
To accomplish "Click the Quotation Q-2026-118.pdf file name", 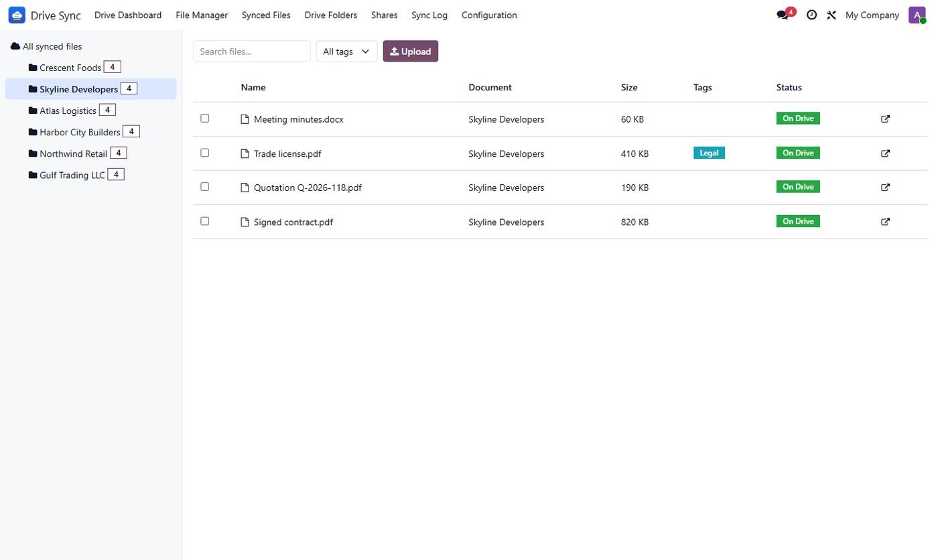I will 308,188.
